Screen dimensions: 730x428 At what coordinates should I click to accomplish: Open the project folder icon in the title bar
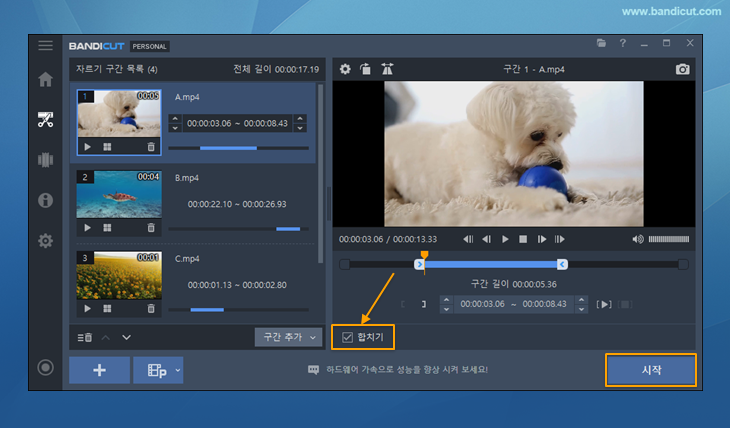601,44
